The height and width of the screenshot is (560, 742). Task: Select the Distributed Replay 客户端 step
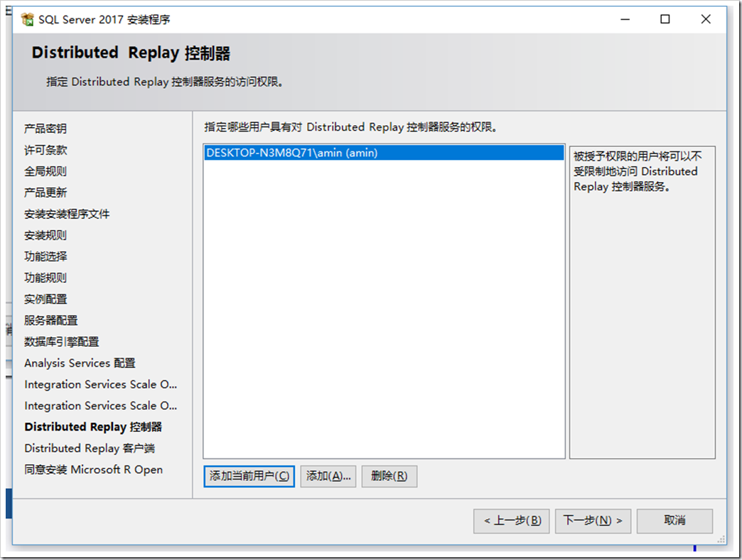click(x=90, y=448)
